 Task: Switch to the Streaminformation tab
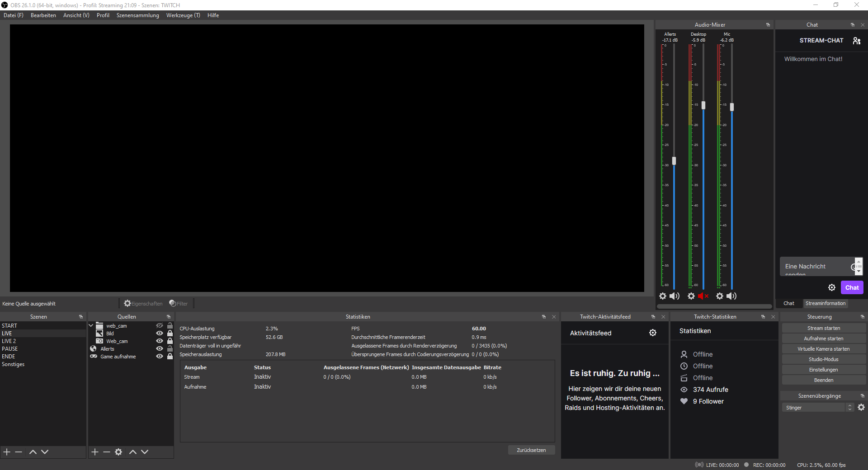click(825, 303)
